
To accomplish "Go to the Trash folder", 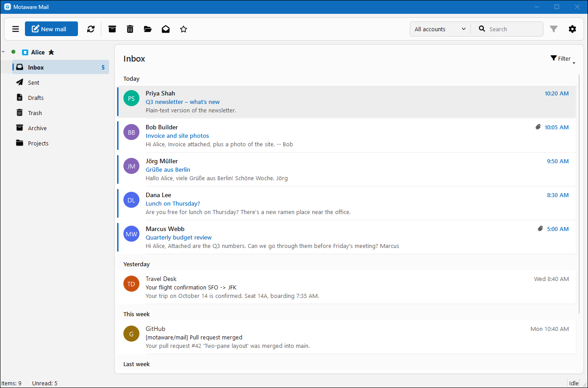I will coord(61,113).
